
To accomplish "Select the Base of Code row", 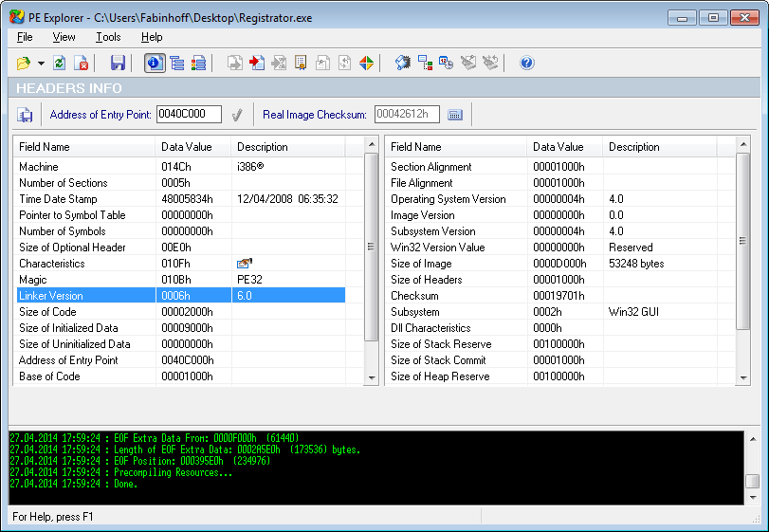I will coord(179,376).
